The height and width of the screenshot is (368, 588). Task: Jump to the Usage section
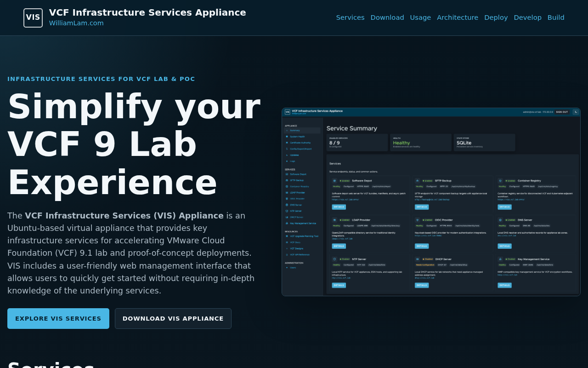click(420, 17)
